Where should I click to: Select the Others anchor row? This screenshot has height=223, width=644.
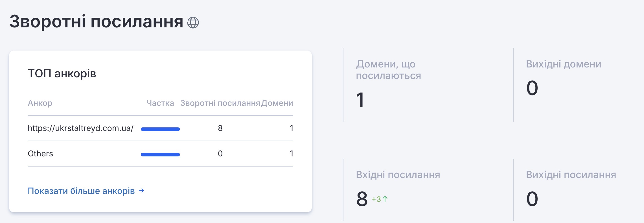pos(40,154)
